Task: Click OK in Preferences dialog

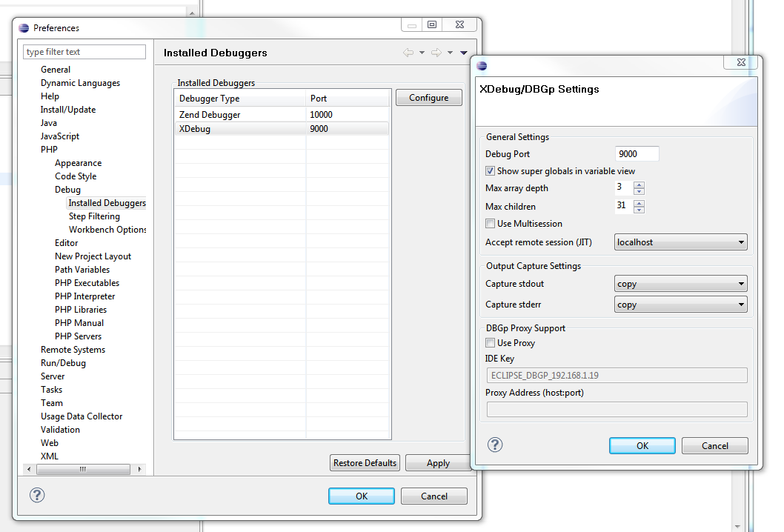Action: [x=362, y=496]
